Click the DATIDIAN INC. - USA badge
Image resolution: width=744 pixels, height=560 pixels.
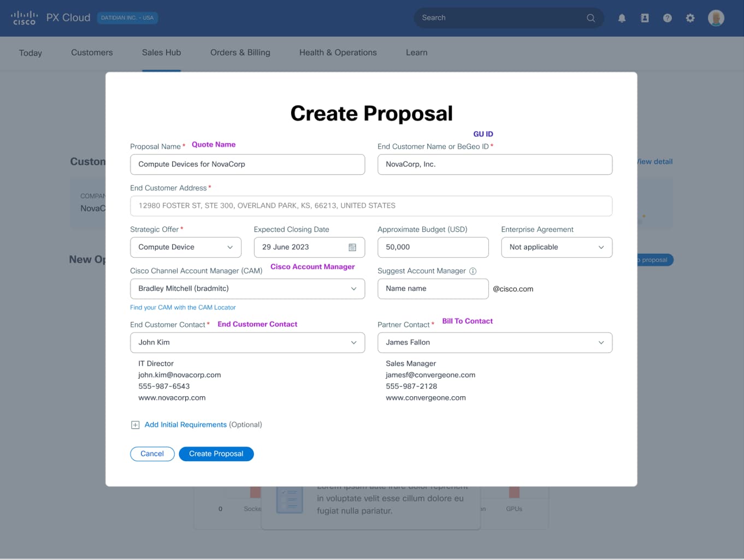(x=127, y=18)
